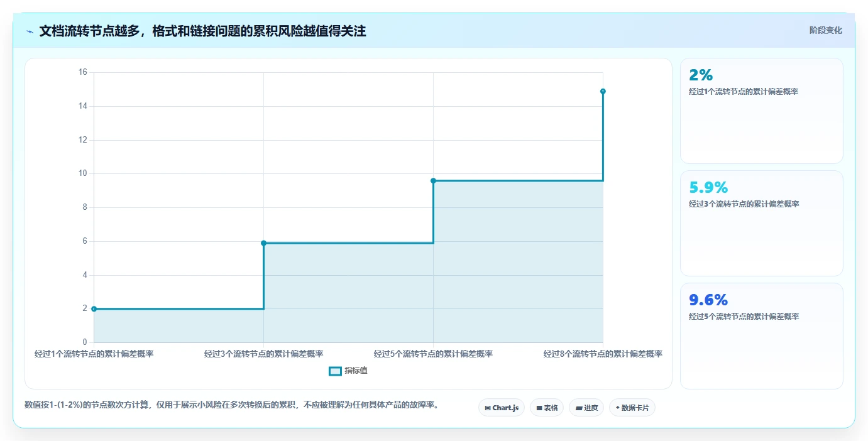Click the 5.9% value text
This screenshot has width=868, height=441.
tap(708, 188)
